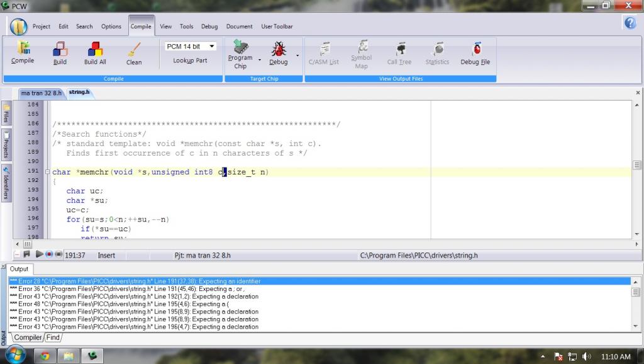
Task: Click the PCW application menu orb
Action: pyautogui.click(x=18, y=26)
